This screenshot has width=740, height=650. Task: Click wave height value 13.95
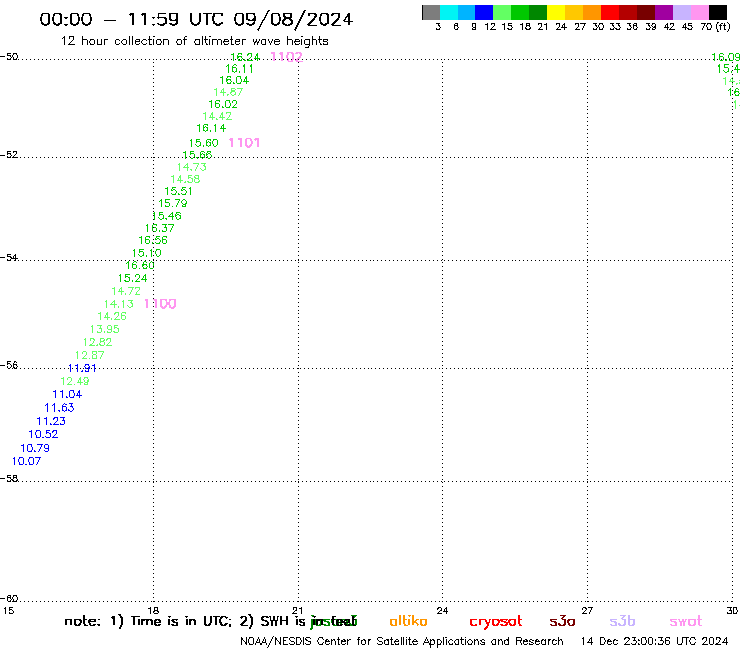tap(105, 329)
